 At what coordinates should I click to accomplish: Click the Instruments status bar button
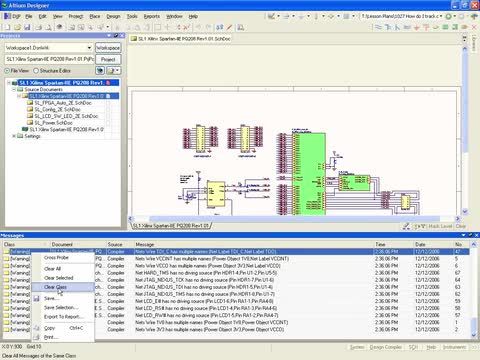[455, 347]
